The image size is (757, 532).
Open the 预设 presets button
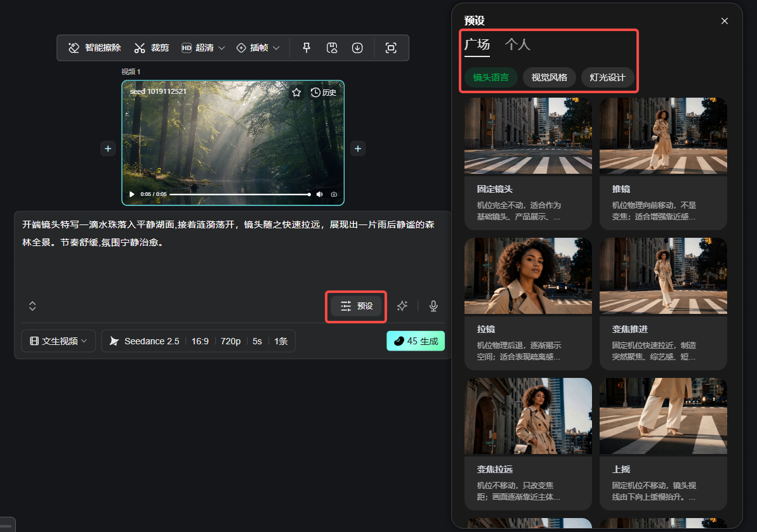pos(357,306)
